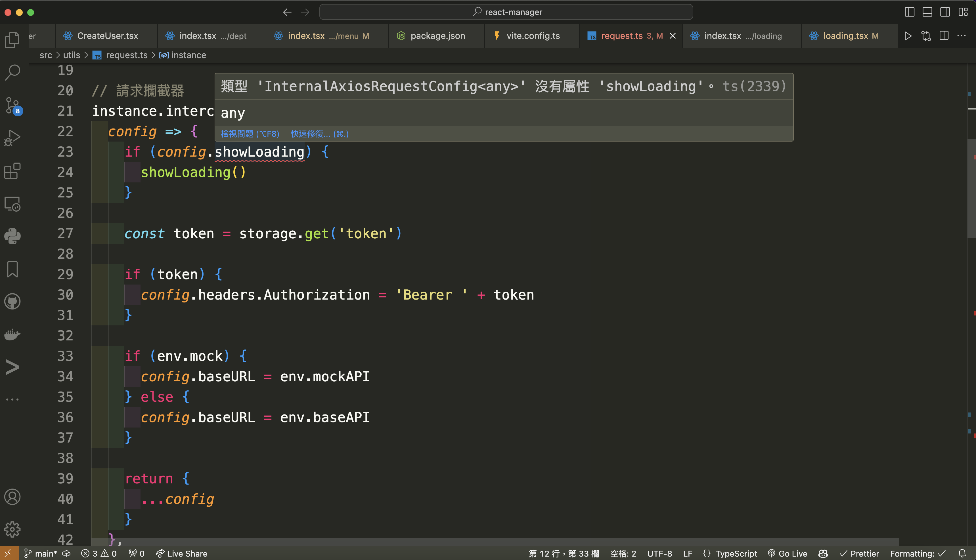976x560 pixels.
Task: Switch to index.tsx .../dept tab
Action: (x=212, y=36)
